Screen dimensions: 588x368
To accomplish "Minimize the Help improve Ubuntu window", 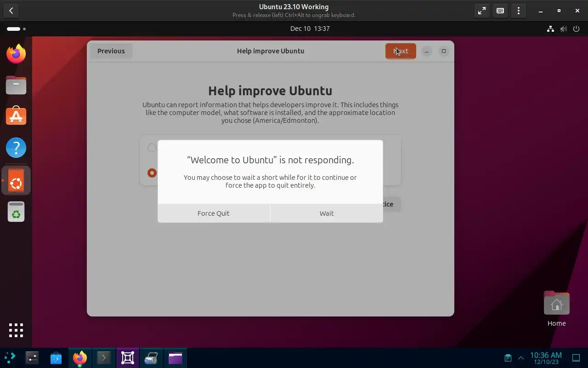I will click(427, 51).
